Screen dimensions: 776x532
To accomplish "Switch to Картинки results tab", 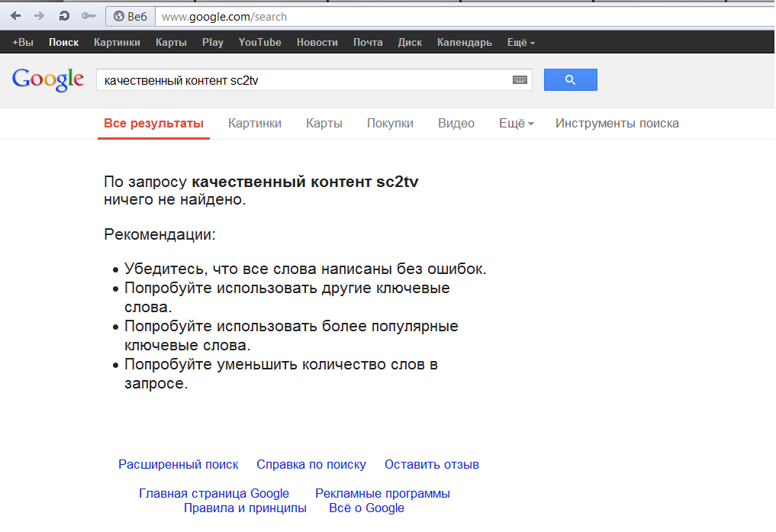I will [x=255, y=123].
